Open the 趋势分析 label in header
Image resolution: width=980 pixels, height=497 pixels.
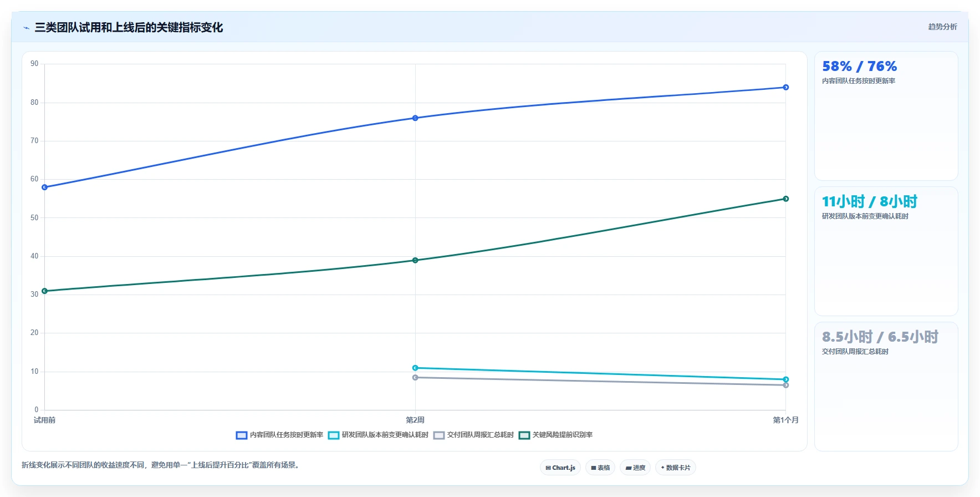pos(942,27)
